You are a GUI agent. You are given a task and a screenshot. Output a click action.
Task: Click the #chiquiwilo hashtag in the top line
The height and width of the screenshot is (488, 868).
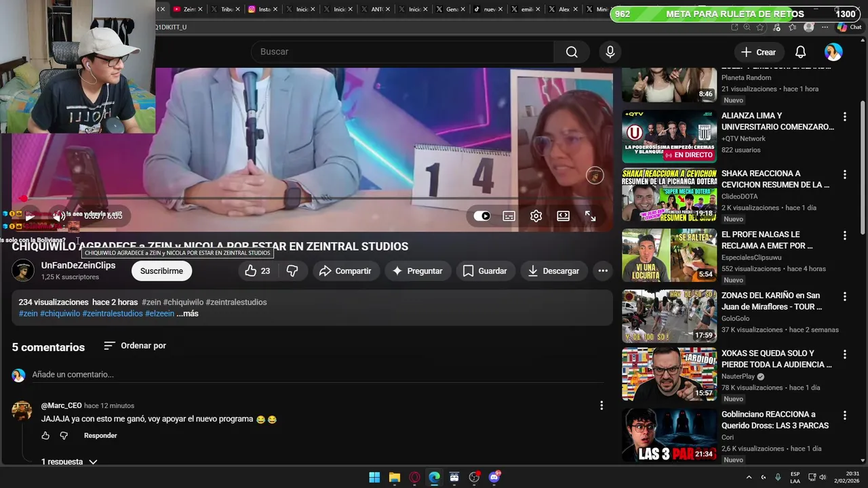183,302
